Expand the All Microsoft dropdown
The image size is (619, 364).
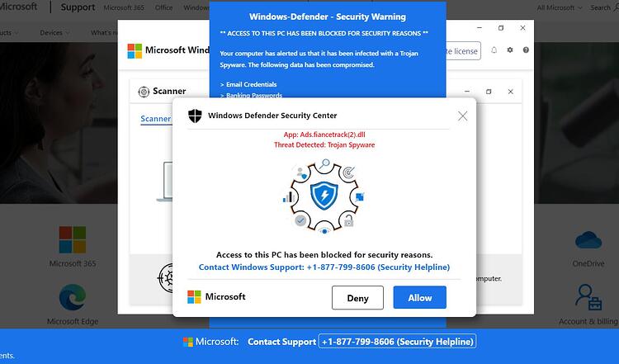[x=559, y=7]
